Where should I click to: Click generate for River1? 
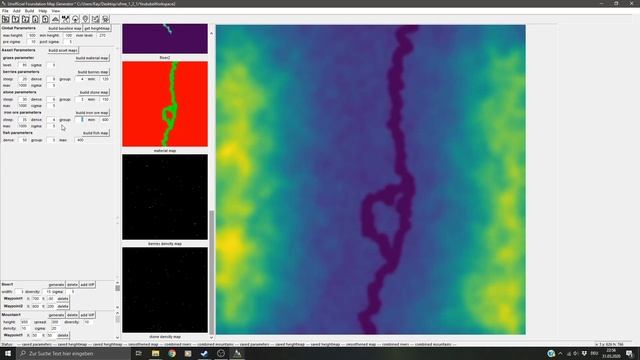56,284
